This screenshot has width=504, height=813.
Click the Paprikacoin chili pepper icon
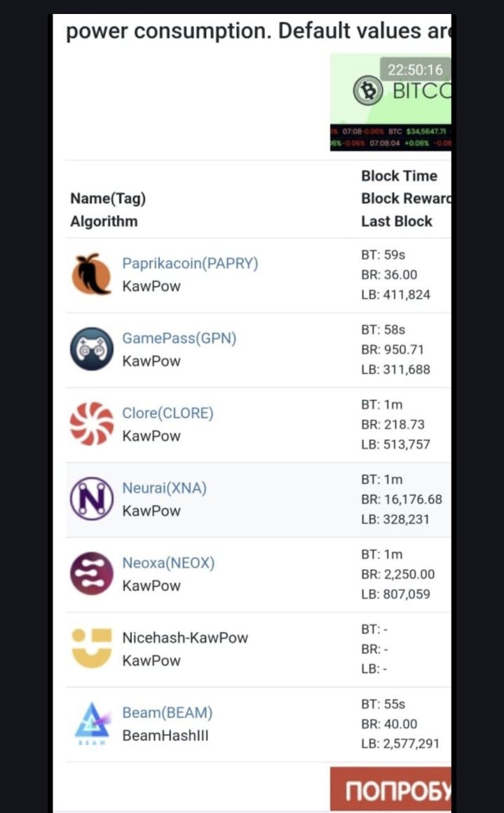[91, 274]
